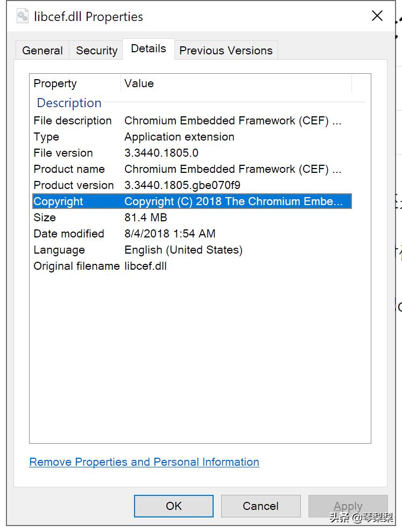Select the Details tab
The height and width of the screenshot is (532, 402).
pyautogui.click(x=148, y=48)
